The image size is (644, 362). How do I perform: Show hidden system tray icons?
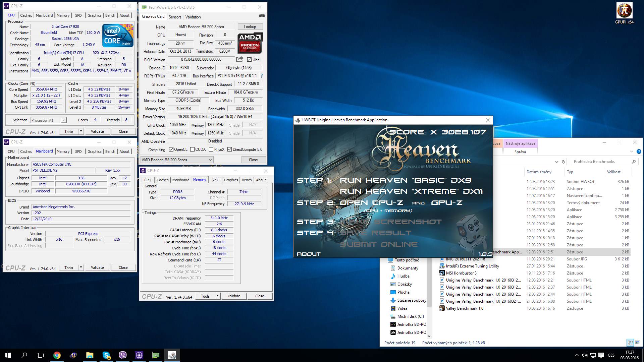[577, 355]
